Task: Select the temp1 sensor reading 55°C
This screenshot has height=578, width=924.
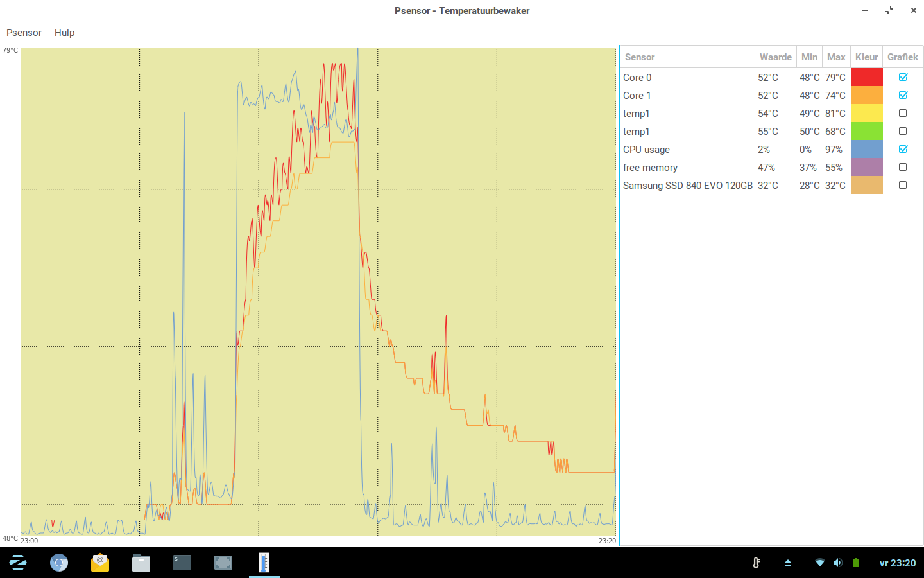Action: click(x=771, y=131)
